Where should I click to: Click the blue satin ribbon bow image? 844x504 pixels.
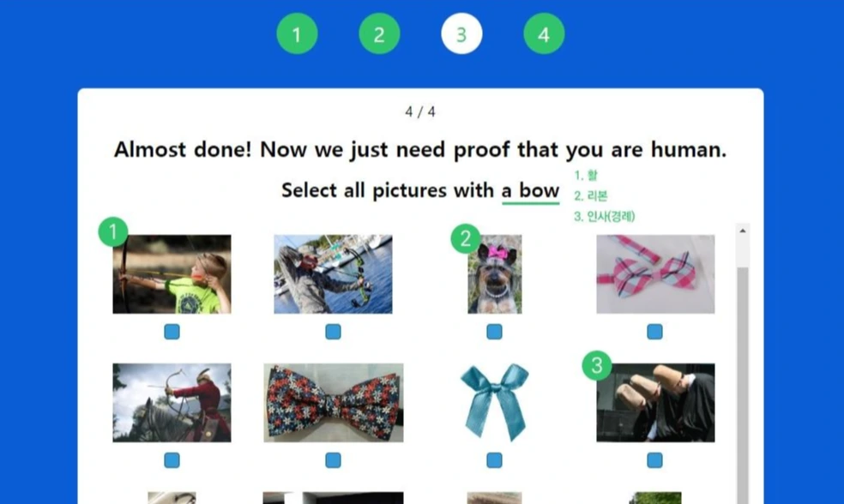[x=495, y=402]
